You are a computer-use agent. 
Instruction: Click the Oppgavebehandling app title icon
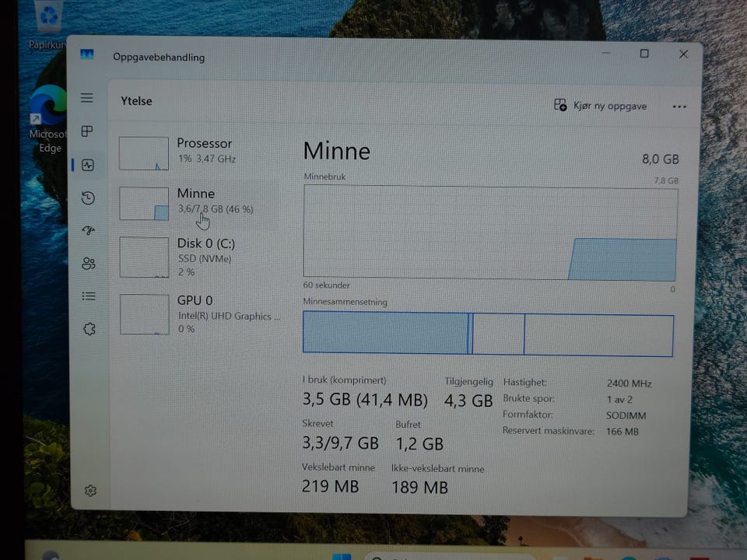click(x=87, y=54)
